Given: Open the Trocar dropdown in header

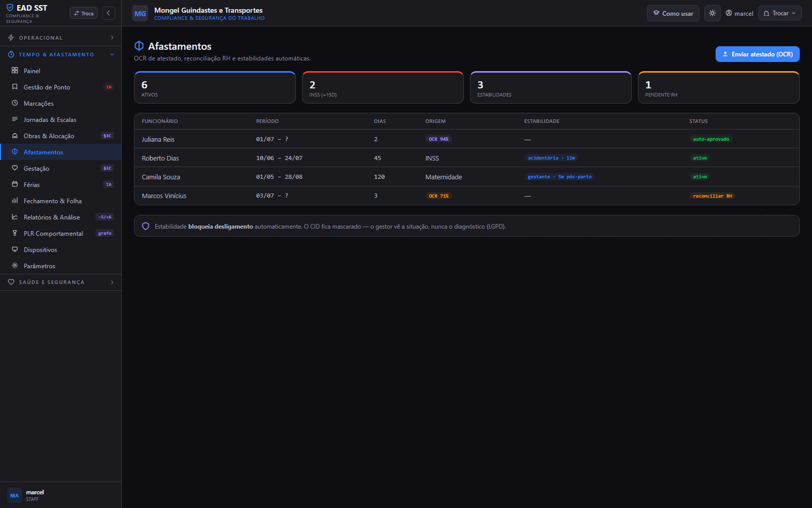Looking at the screenshot, I should point(780,13).
